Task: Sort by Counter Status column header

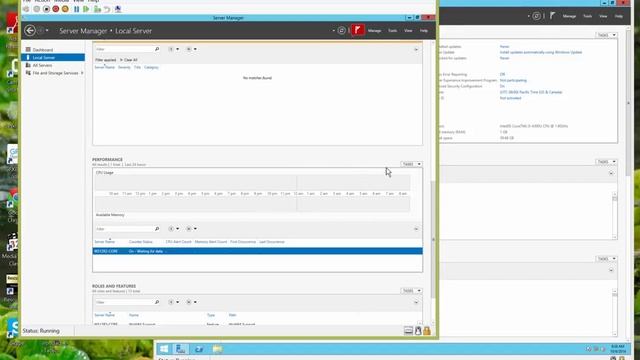Action: 141,242
